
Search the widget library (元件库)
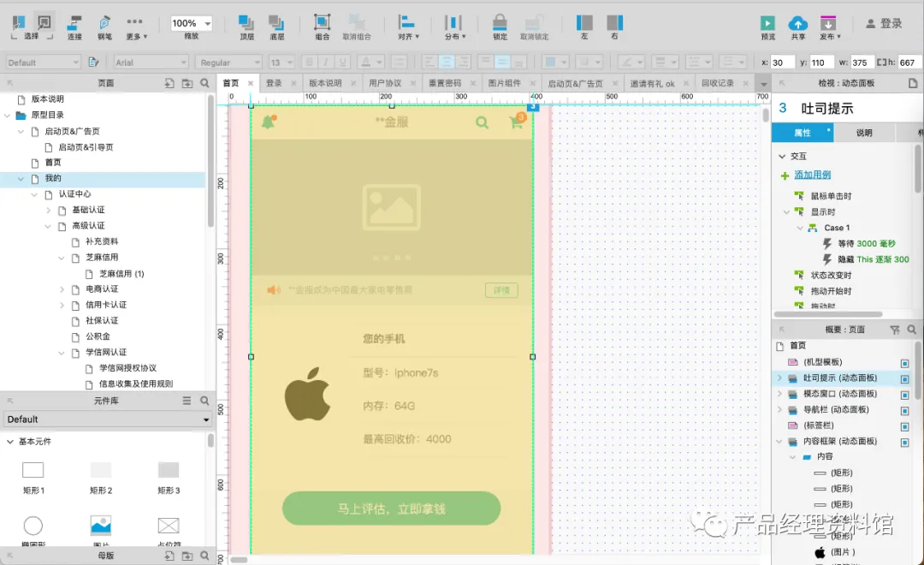tap(204, 401)
